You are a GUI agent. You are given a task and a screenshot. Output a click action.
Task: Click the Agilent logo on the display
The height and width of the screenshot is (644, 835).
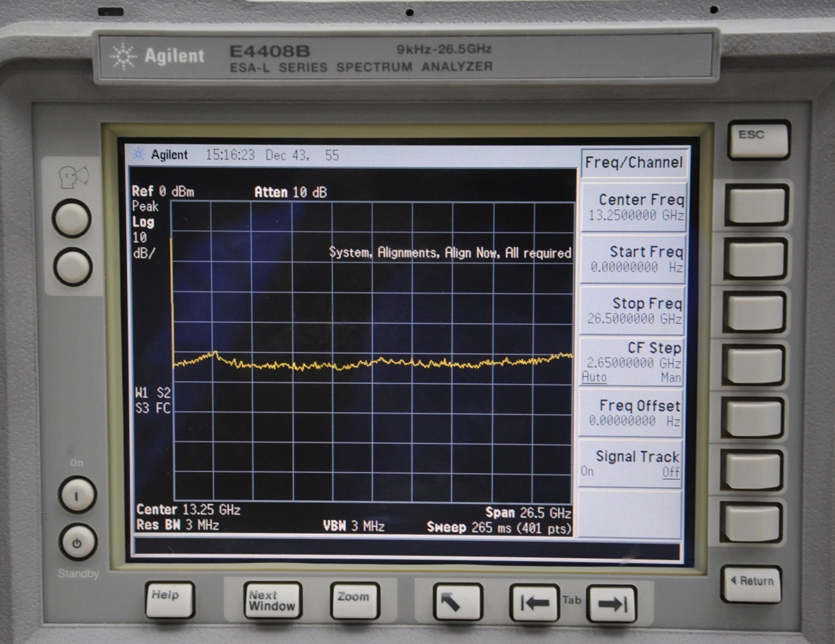[x=161, y=155]
